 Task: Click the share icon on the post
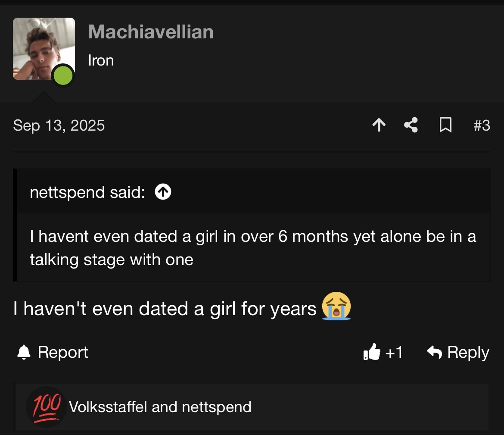tap(411, 125)
